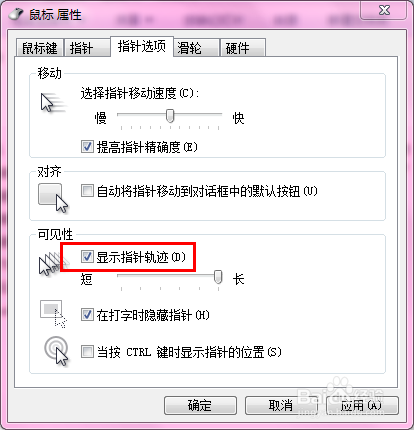The width and height of the screenshot is (414, 430).
Task: Enable 当按 CTRL 键时显示指针的位置 checkbox
Action: pyautogui.click(x=87, y=352)
